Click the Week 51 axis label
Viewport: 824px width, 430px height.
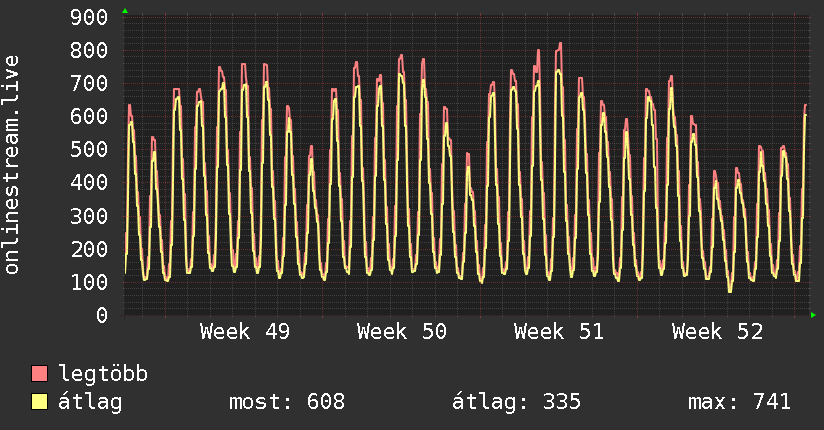click(559, 332)
